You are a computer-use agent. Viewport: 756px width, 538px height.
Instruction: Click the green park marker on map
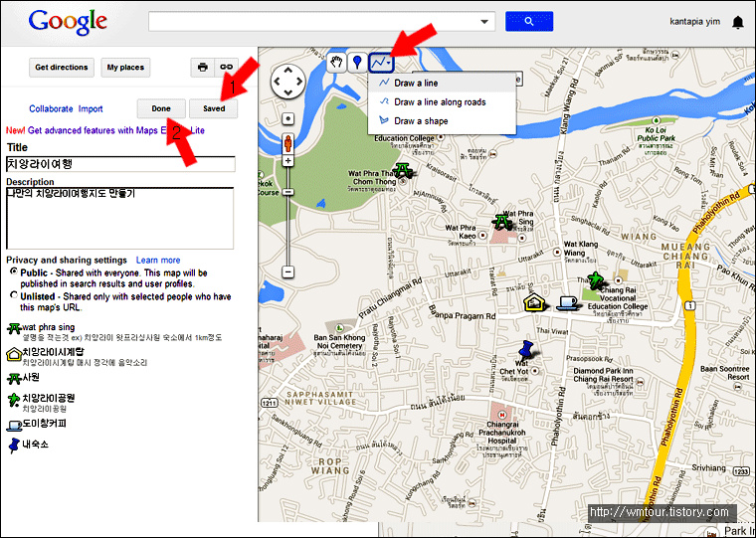(595, 280)
